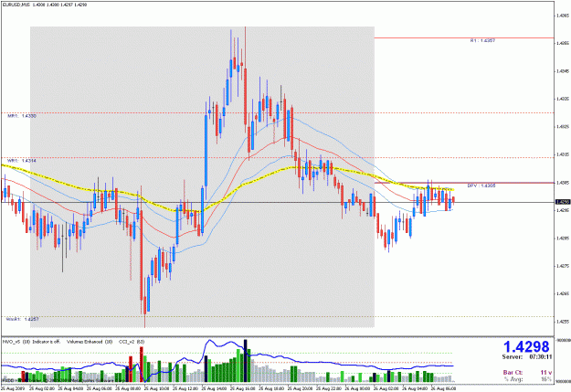Select the blue CCI oscillator line peak

[x=210, y=342]
